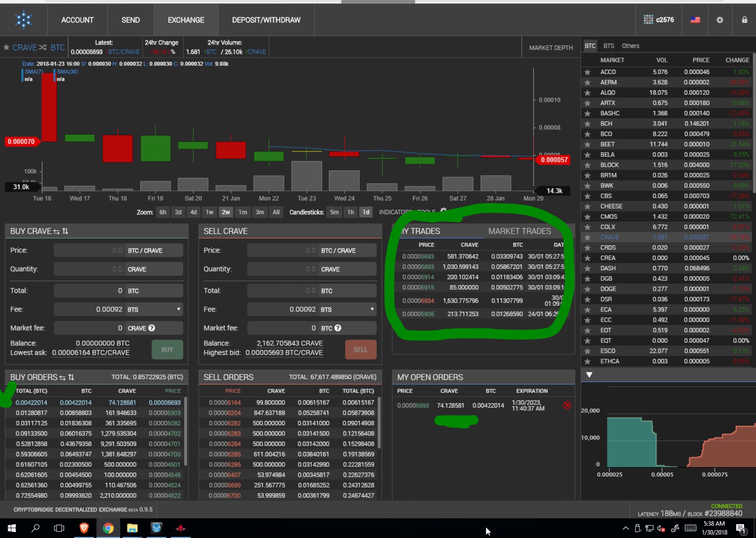Open Windows taskbar search
Viewport: 756px width, 538px height.
point(35,528)
